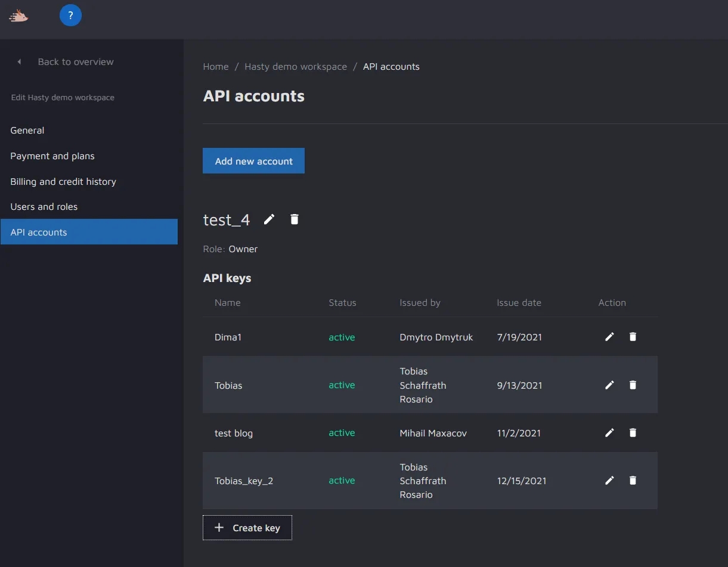Screen dimensions: 728x567
Task: Open the help question mark icon
Action: tap(70, 16)
